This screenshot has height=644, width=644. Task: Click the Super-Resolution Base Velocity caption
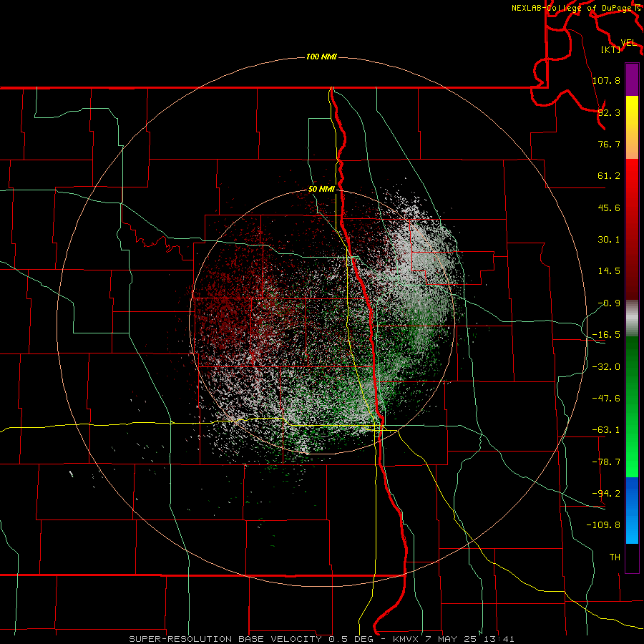[x=321, y=639]
